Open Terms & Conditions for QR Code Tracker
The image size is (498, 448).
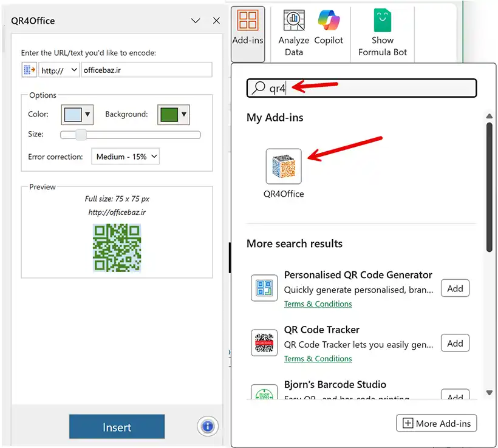[x=318, y=359]
